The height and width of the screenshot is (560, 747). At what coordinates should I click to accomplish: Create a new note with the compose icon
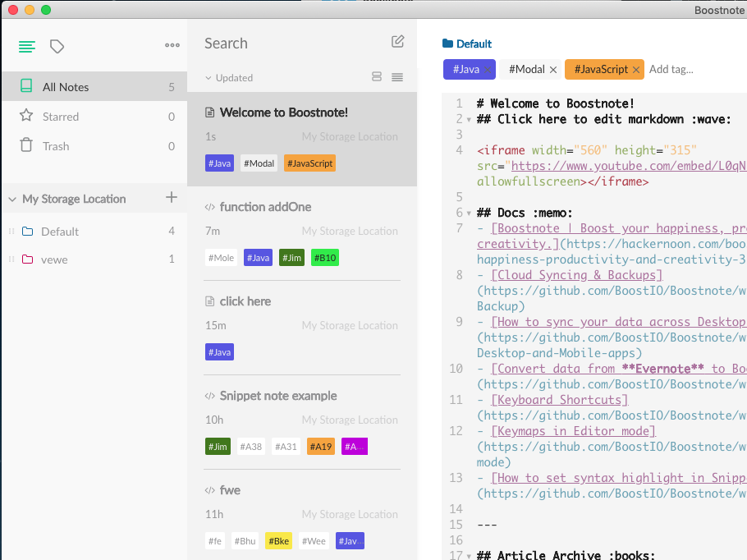(x=398, y=42)
